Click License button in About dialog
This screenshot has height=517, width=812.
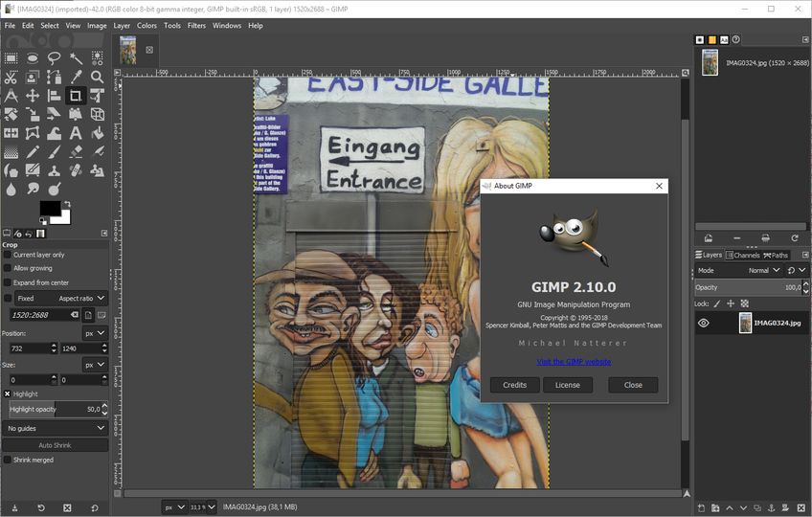click(x=568, y=385)
